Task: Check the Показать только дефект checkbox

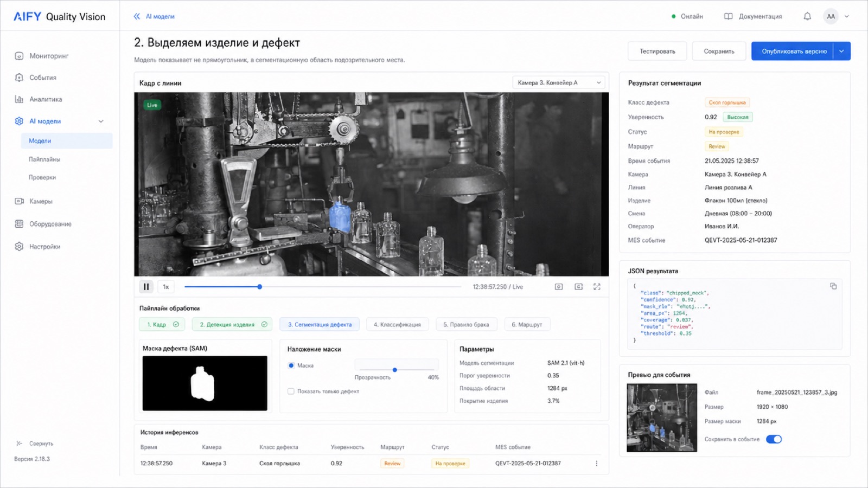Action: tap(291, 391)
